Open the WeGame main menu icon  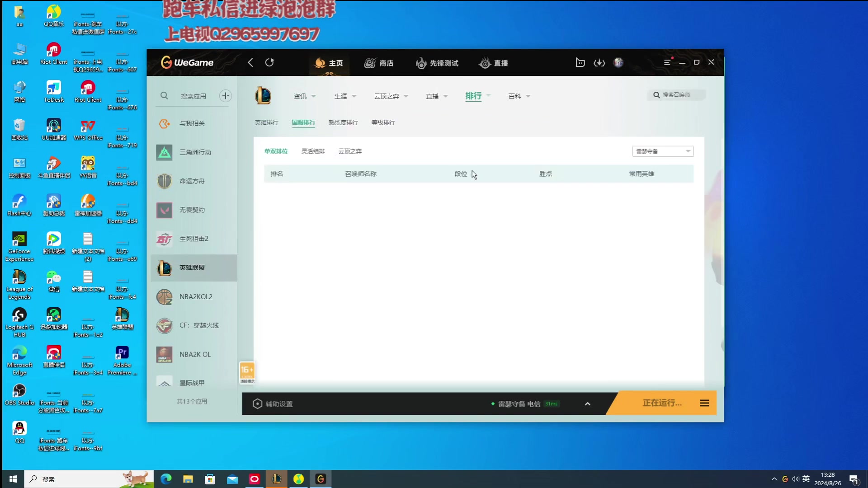tap(667, 62)
